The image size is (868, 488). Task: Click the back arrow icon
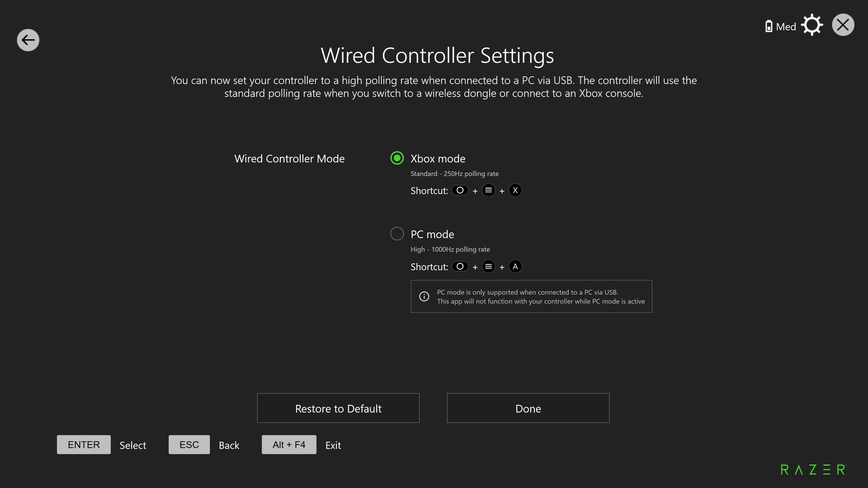pyautogui.click(x=28, y=40)
